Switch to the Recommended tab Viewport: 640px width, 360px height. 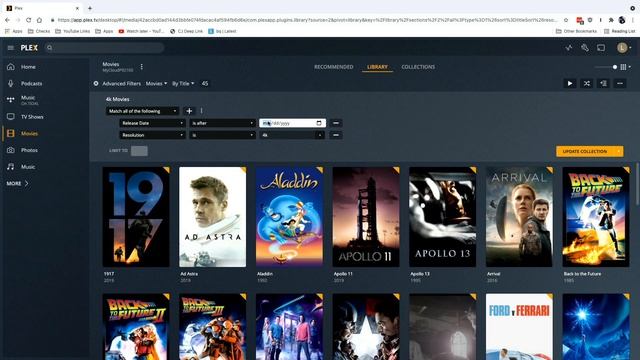(333, 67)
